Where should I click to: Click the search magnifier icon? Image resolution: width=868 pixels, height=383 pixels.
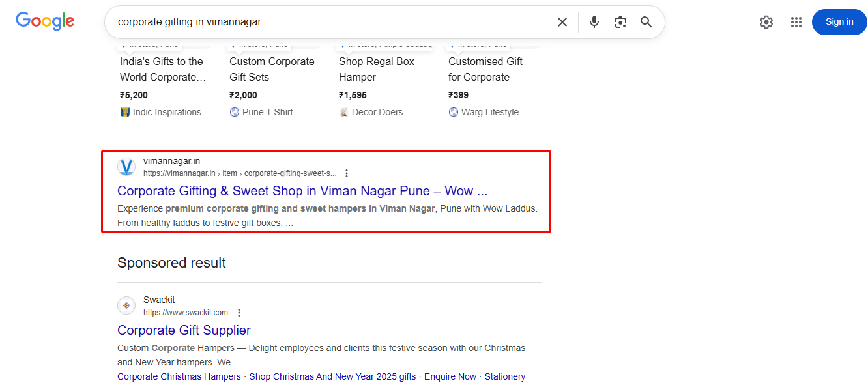(x=646, y=21)
